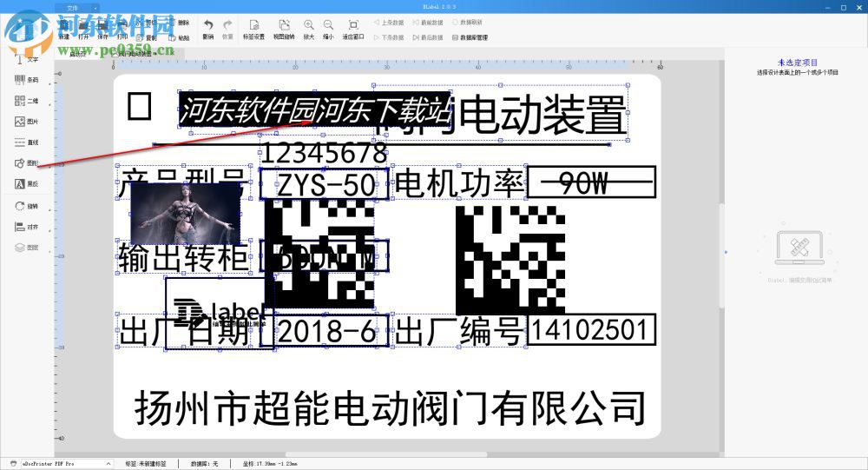This screenshot has width=868, height=470.
Task: Open the Layers (图层) tool
Action: [26, 248]
